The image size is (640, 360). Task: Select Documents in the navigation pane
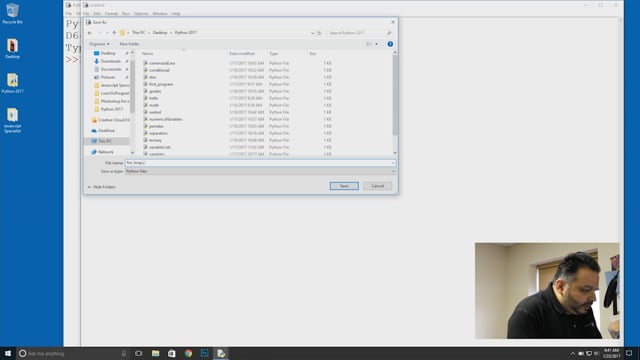pyautogui.click(x=111, y=69)
